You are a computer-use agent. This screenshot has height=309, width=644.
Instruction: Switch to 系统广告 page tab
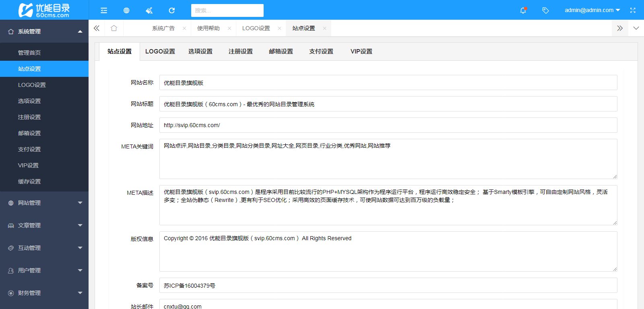tap(163, 28)
